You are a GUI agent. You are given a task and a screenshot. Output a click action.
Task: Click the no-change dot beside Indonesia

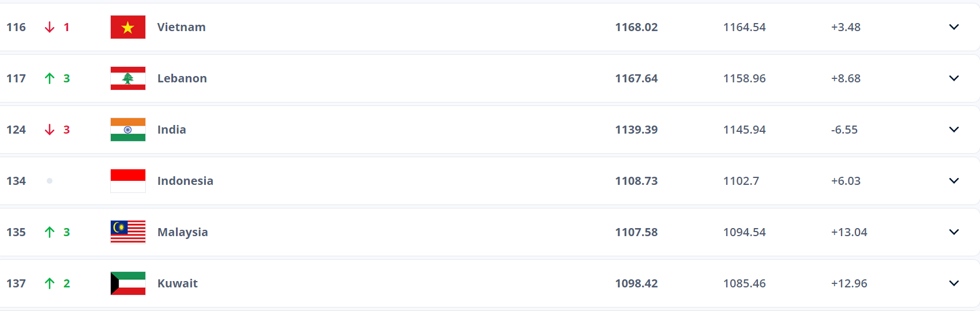(x=50, y=181)
